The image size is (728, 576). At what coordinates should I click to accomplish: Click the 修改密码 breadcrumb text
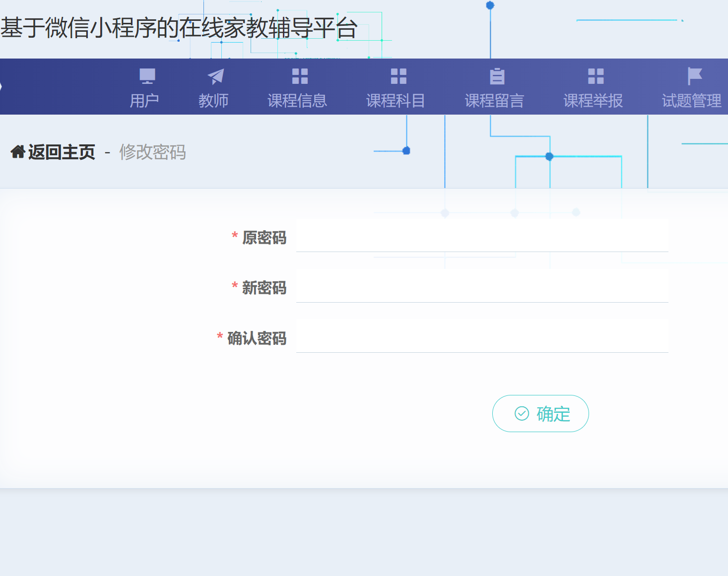pos(153,152)
